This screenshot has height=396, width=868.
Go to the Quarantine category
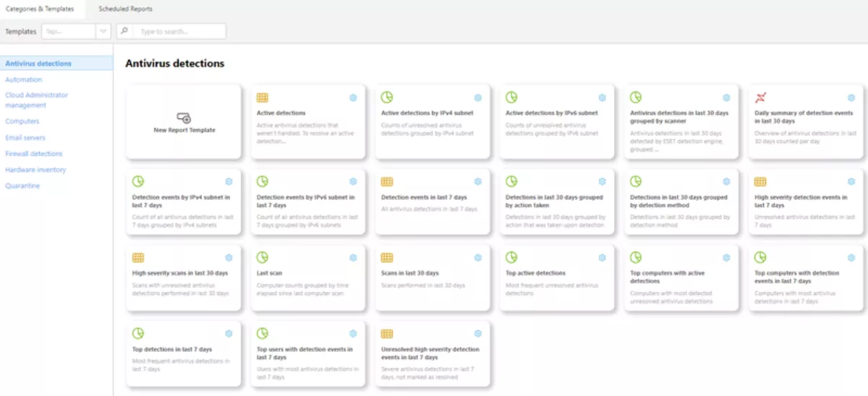point(22,186)
